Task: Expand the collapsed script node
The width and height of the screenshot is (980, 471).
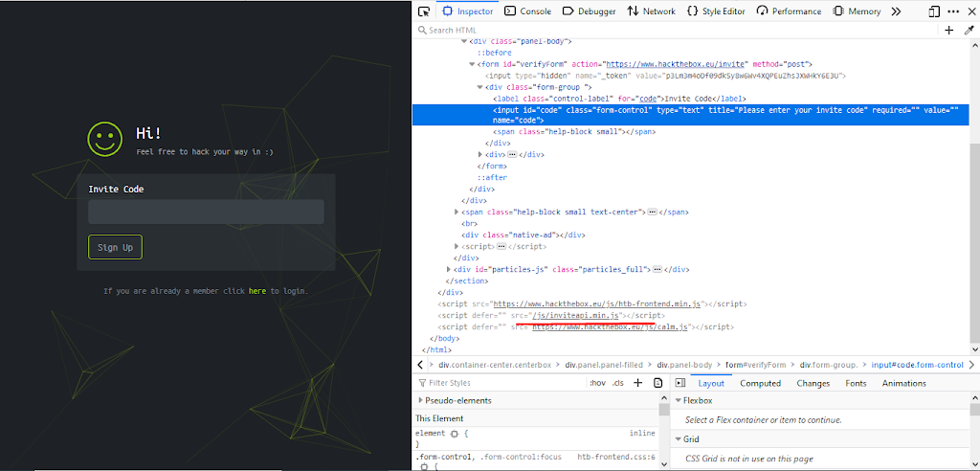Action: tap(457, 246)
